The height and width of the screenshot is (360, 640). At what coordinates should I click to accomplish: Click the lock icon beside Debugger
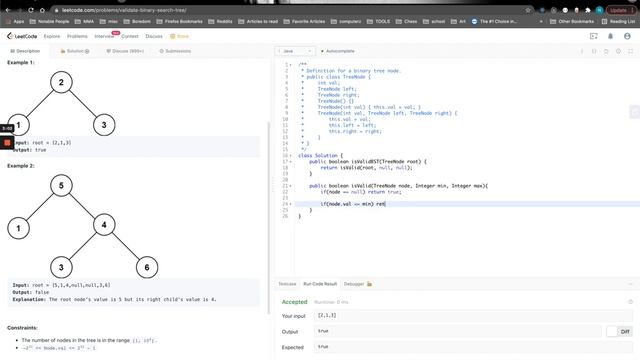pos(369,284)
